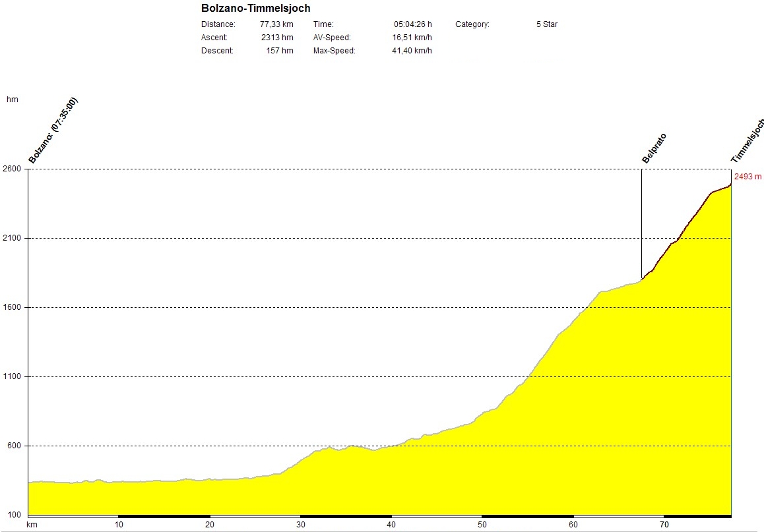Click the Bolzano start point label
The width and height of the screenshot is (764, 532).
click(53, 131)
